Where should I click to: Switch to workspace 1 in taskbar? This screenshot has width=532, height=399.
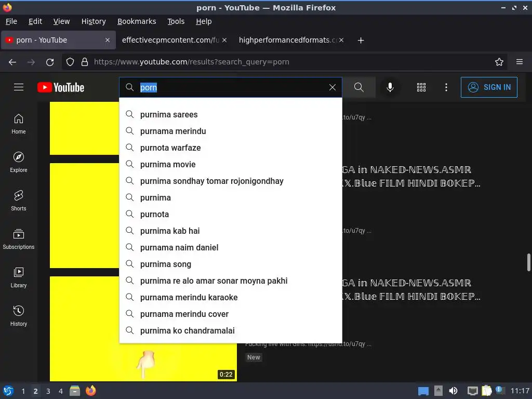[23, 391]
